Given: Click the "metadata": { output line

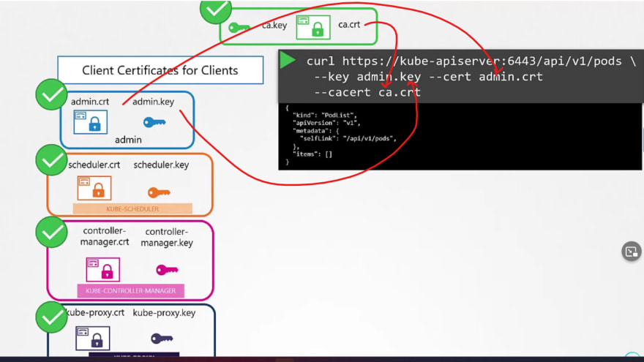Looking at the screenshot, I should [x=316, y=131].
